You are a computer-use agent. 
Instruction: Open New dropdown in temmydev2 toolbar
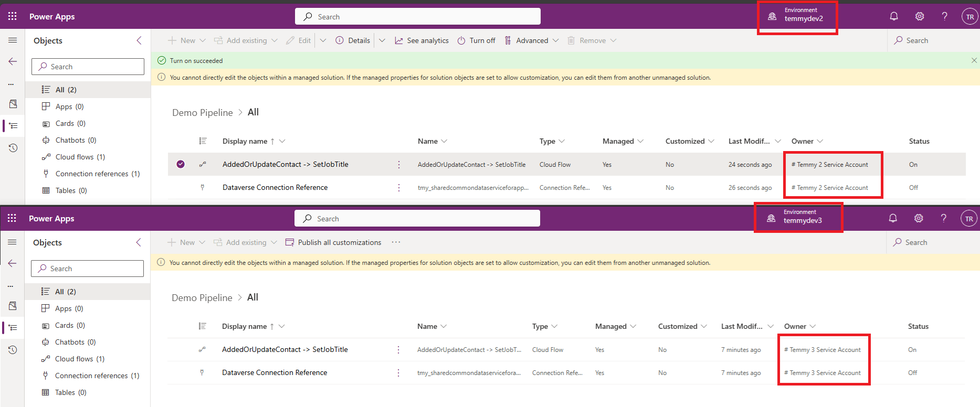187,40
